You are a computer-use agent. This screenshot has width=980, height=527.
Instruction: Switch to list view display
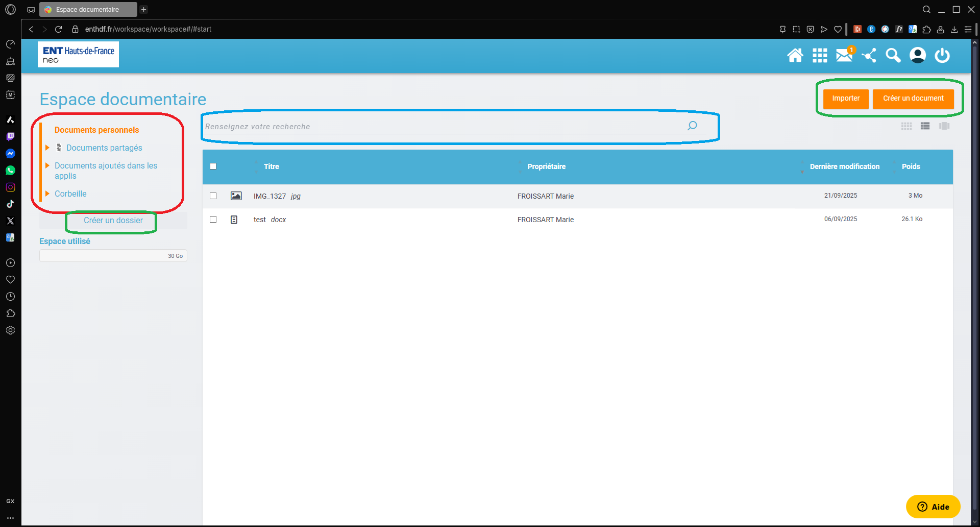point(925,126)
